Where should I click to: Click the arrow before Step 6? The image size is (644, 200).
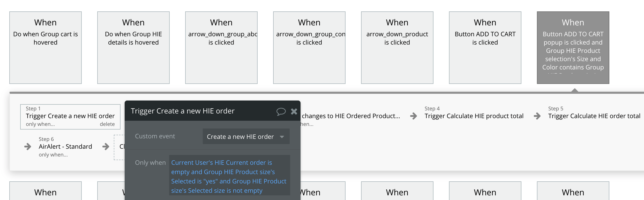coord(28,147)
